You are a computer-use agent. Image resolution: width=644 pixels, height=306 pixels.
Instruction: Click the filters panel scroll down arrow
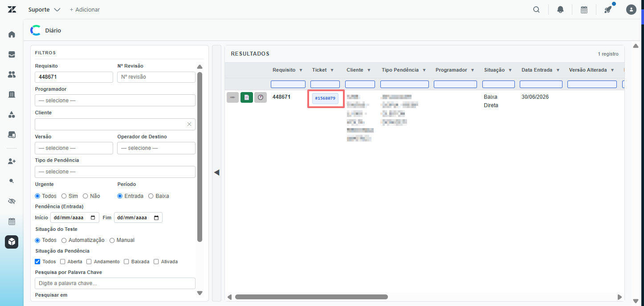click(200, 293)
